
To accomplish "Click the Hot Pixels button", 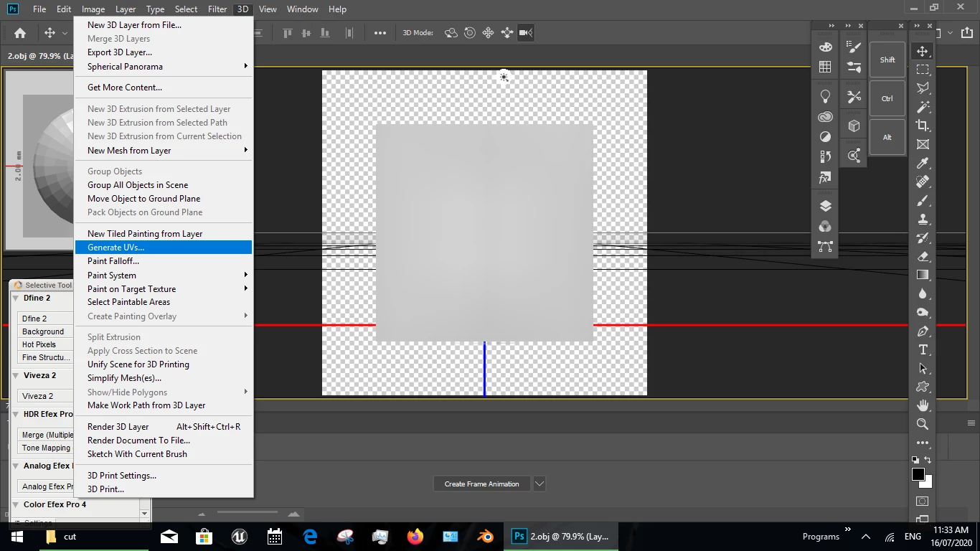I will point(46,344).
